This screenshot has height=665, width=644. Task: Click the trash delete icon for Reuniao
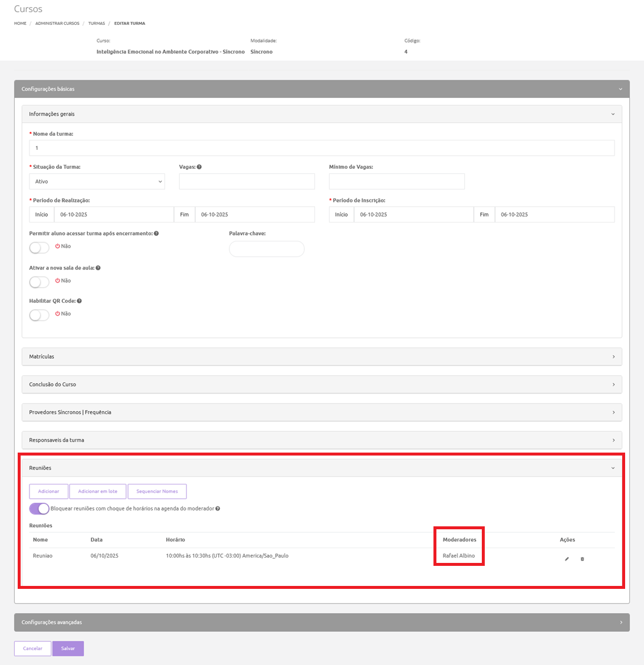[582, 559]
